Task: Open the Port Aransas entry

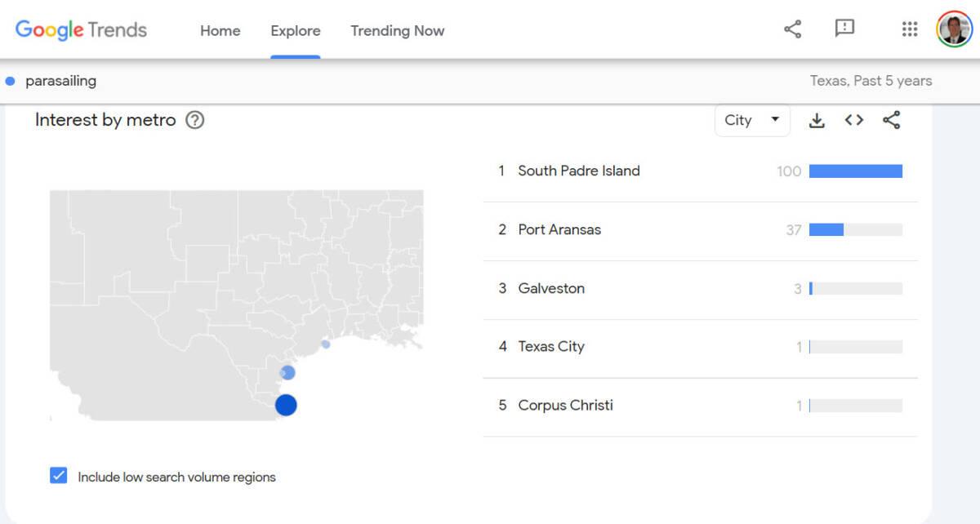Action: [x=559, y=230]
